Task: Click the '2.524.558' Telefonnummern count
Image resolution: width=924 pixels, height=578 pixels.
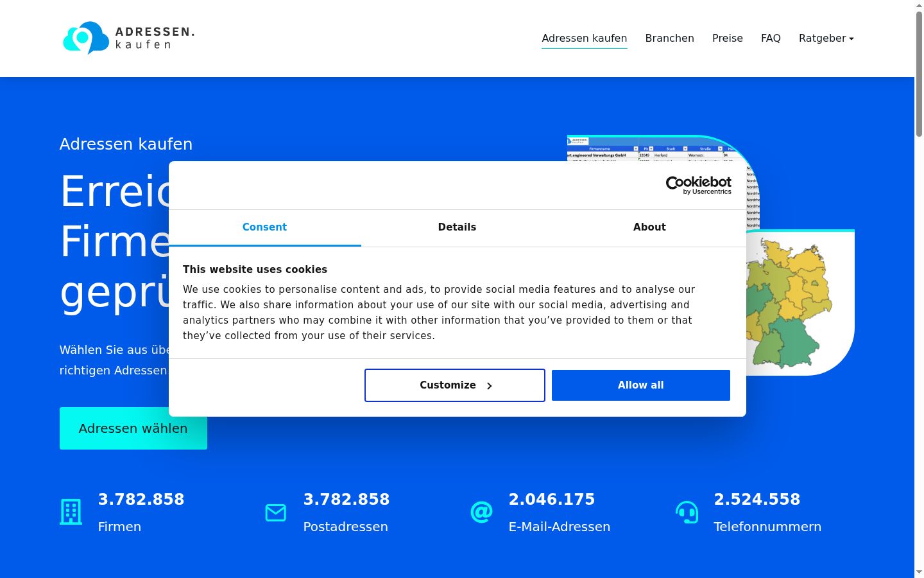Action: click(757, 499)
